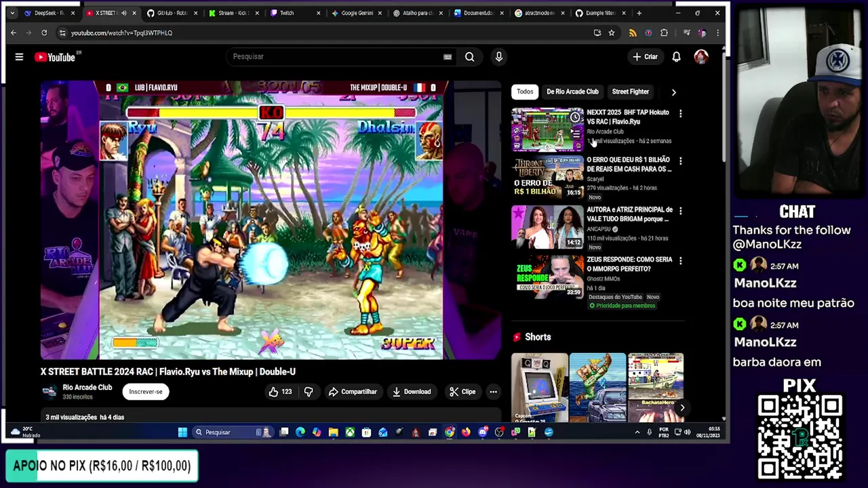The width and height of the screenshot is (868, 488).
Task: Go back with browser back arrow
Action: coord(13,33)
